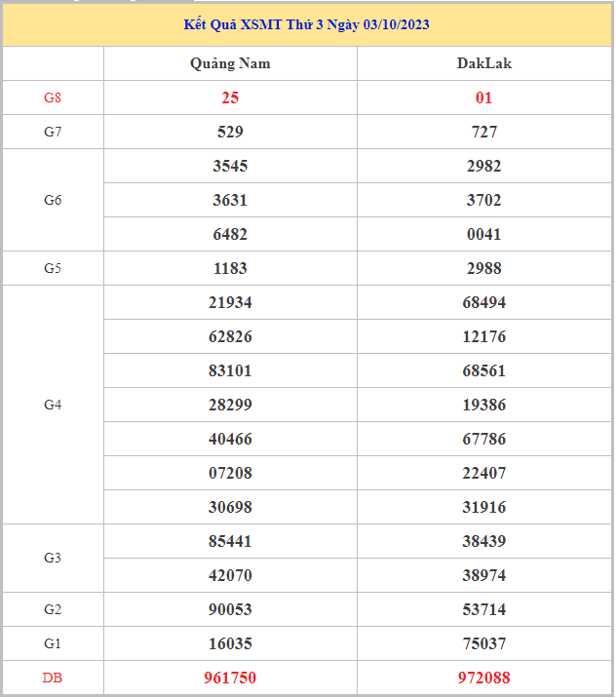Click the title Kết Quả XSMT Thứ 3 header
The image size is (616, 698).
click(307, 24)
